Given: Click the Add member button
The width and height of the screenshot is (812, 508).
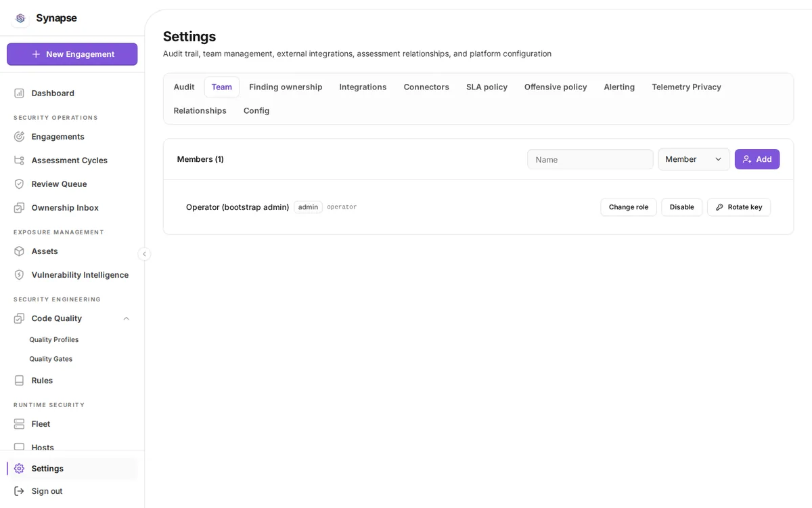Looking at the screenshot, I should pyautogui.click(x=757, y=159).
